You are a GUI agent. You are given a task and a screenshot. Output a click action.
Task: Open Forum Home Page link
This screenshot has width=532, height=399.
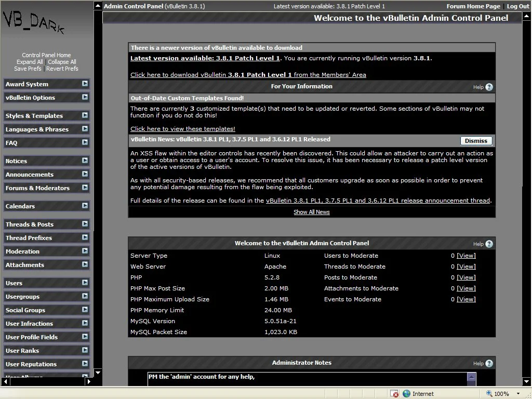(473, 6)
